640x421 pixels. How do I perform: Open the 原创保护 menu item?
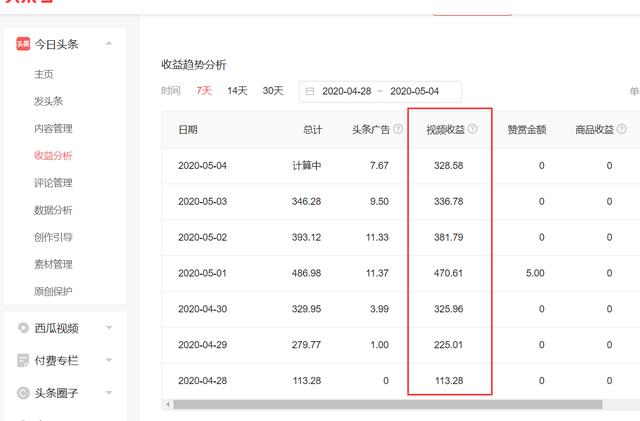[53, 291]
